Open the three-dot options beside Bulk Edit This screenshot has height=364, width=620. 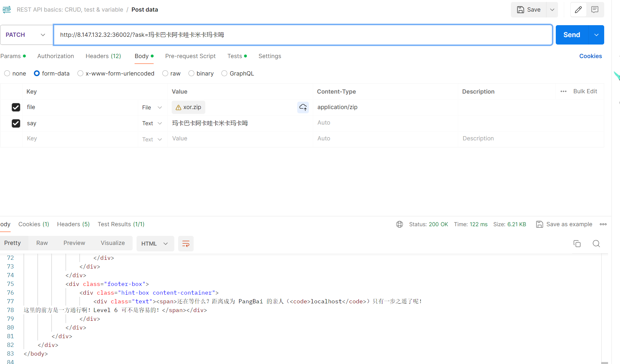pyautogui.click(x=564, y=91)
